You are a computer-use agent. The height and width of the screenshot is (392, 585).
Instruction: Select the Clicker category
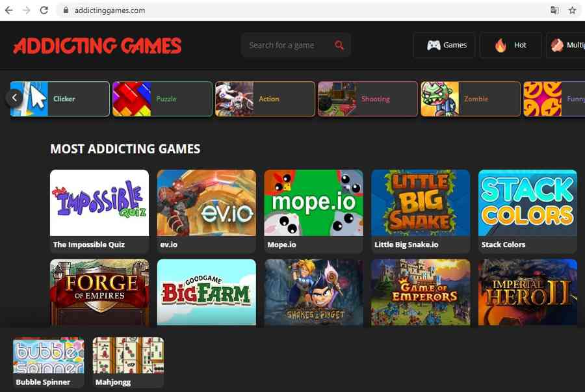60,99
